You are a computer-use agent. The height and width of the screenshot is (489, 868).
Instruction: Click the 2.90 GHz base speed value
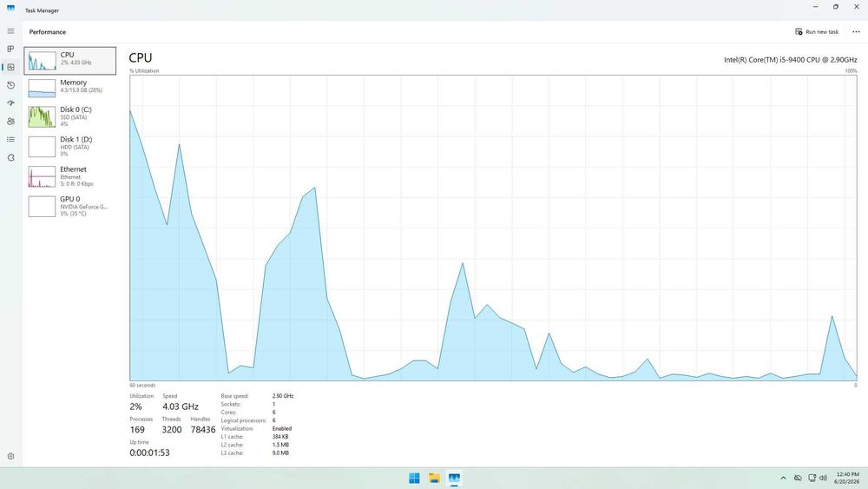pos(283,396)
